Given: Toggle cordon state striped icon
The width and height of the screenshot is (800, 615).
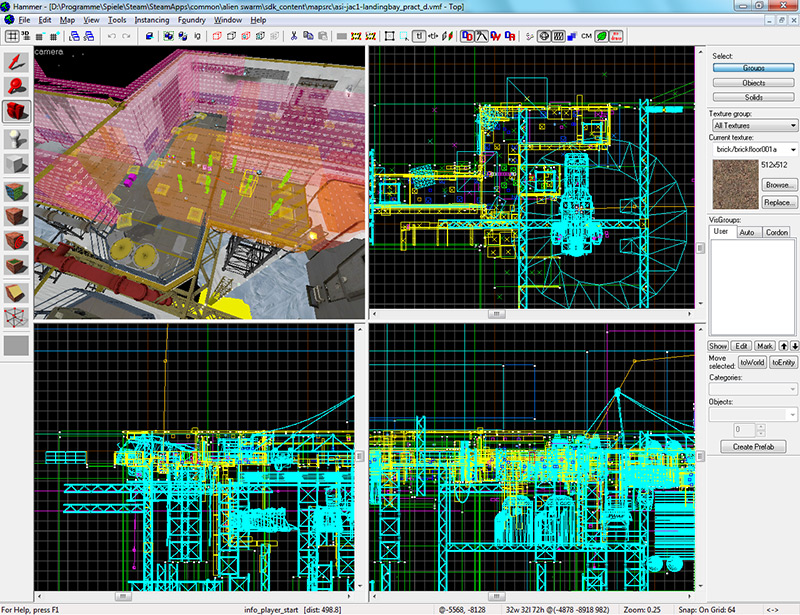Looking at the screenshot, I should tap(356, 36).
